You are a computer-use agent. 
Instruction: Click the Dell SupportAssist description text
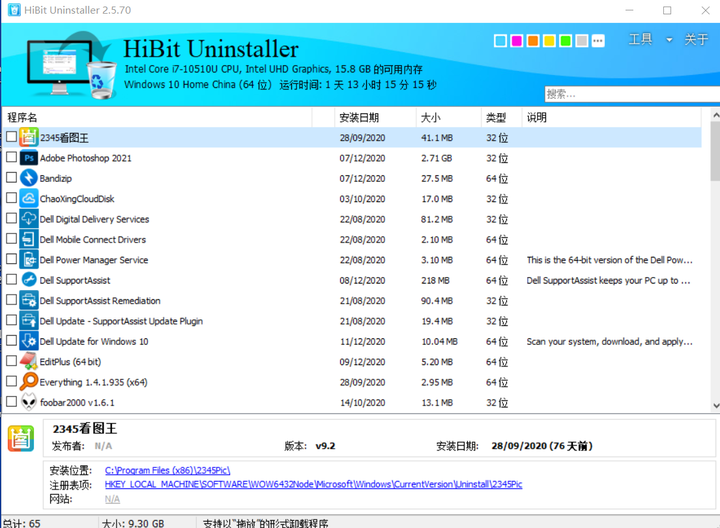608,281
